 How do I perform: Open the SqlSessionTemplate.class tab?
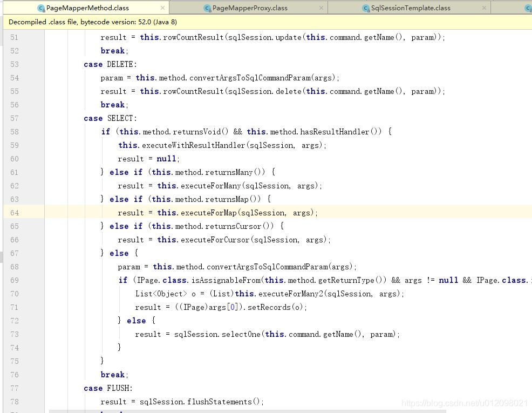pos(411,8)
